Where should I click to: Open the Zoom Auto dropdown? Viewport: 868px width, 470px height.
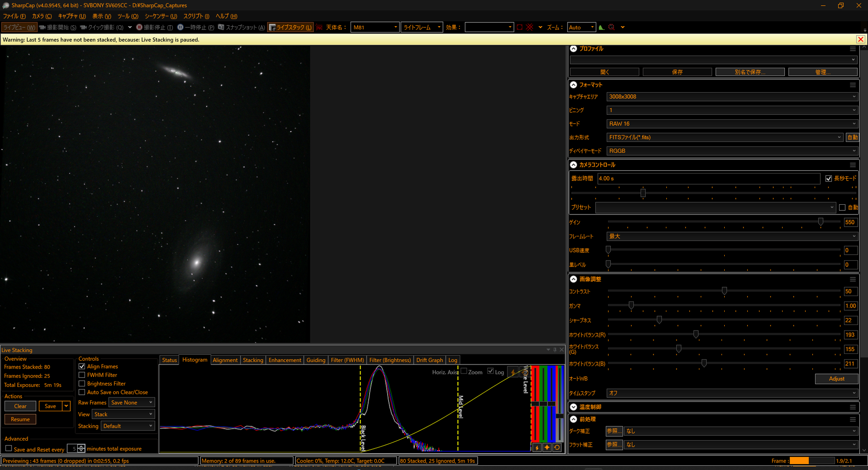coord(581,28)
